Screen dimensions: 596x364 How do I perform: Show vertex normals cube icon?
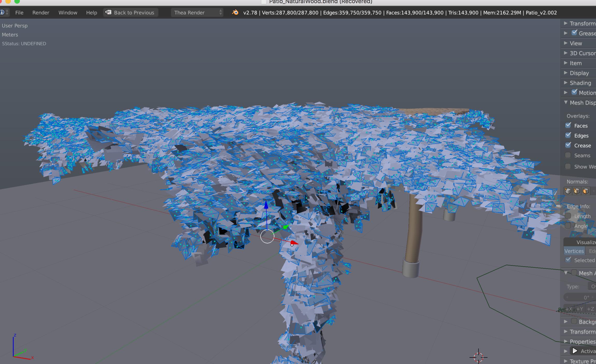point(568,191)
